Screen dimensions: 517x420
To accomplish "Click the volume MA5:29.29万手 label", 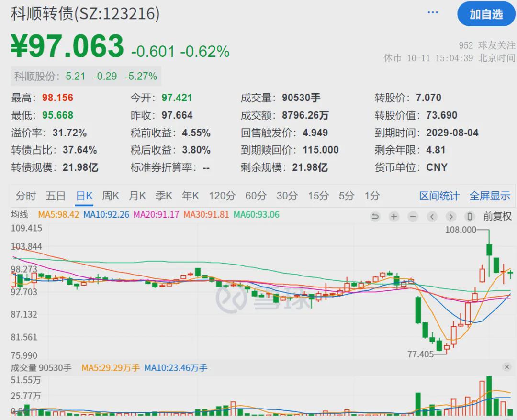I will point(111,368).
